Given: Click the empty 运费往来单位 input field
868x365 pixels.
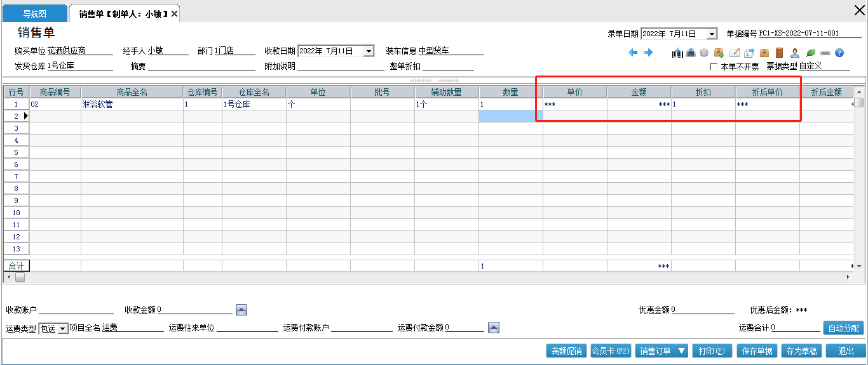Looking at the screenshot, I should [x=247, y=328].
